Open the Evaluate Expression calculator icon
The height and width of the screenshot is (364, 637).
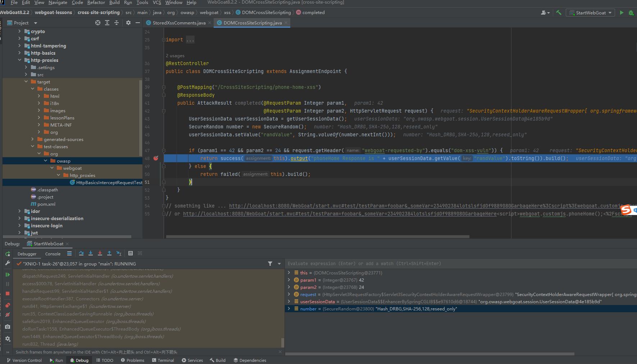tap(131, 254)
